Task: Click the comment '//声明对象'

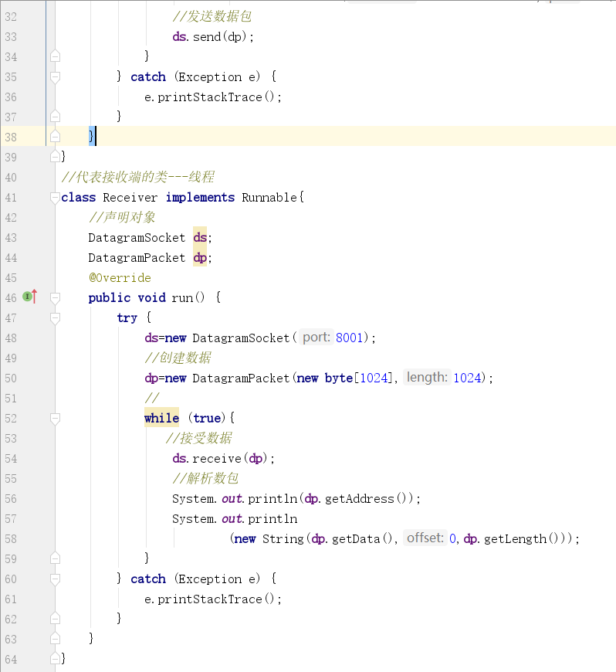Action: point(122,217)
